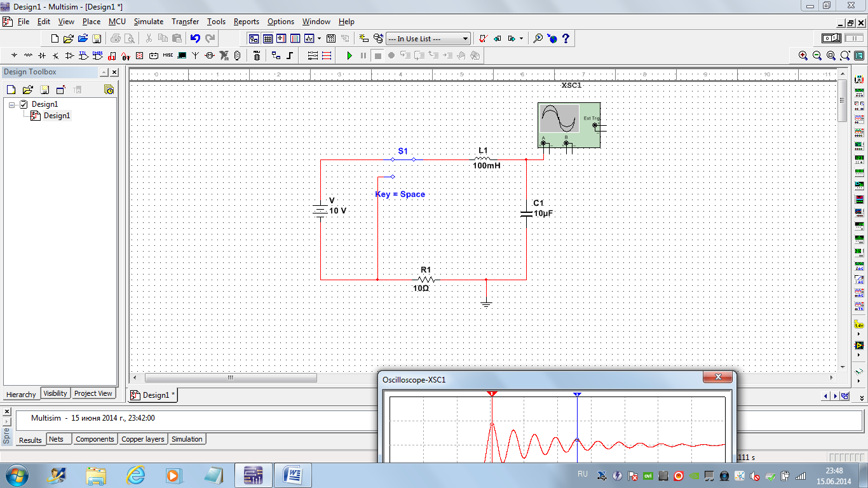This screenshot has height=488, width=868.
Task: Open Internet Explorer from taskbar
Action: point(135,475)
